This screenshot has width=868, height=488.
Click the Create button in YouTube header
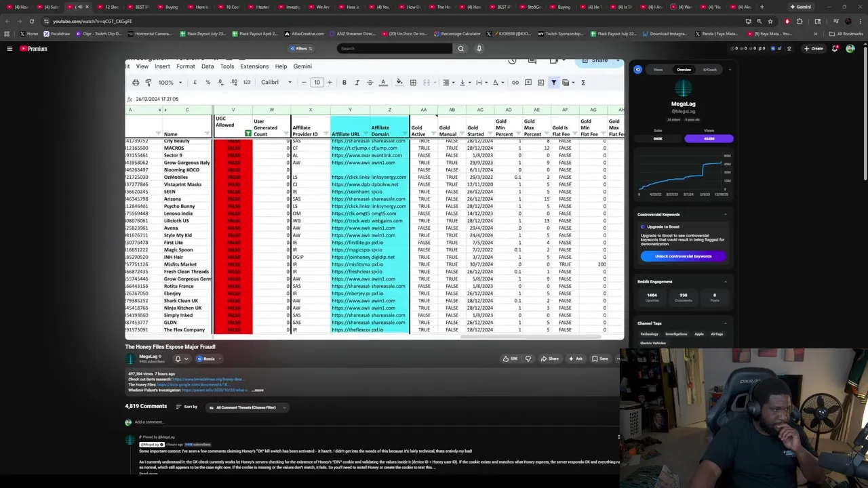point(813,49)
